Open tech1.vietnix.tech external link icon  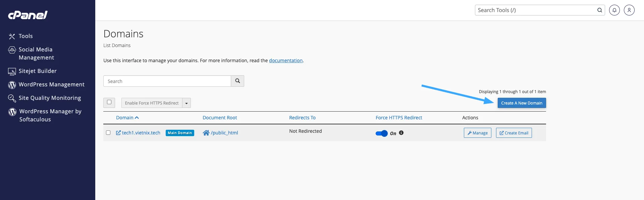pyautogui.click(x=118, y=133)
